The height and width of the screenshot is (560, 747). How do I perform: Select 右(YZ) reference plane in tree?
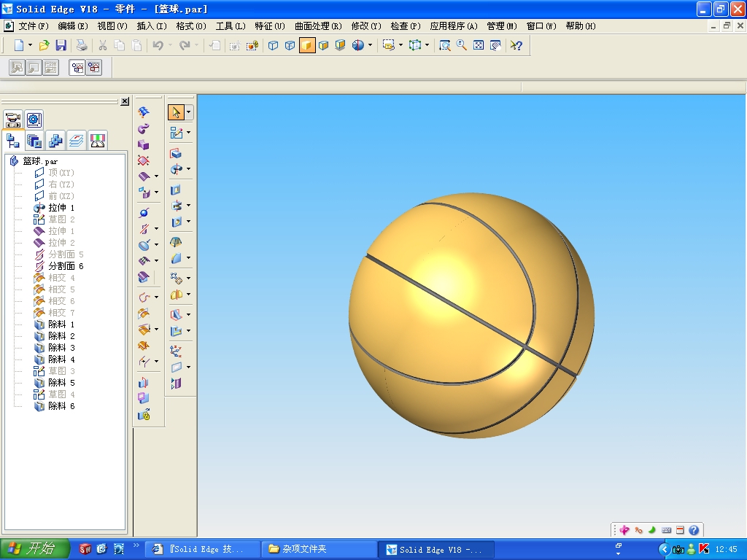[61, 184]
